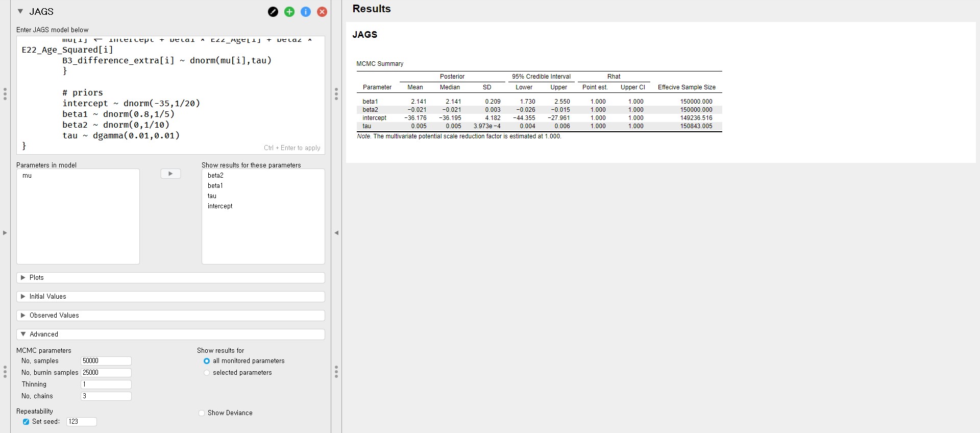Click the left panel expand arrow handle
980x433 pixels.
(x=5, y=233)
